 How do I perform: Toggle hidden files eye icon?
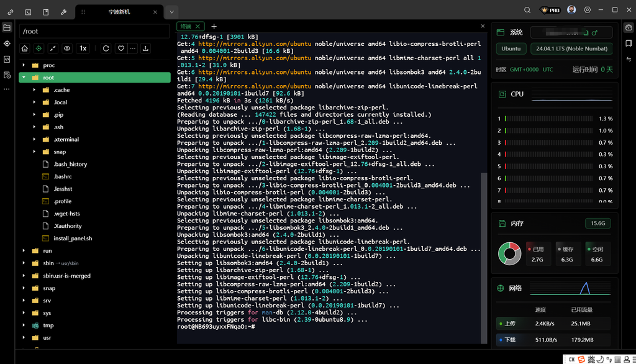[67, 48]
